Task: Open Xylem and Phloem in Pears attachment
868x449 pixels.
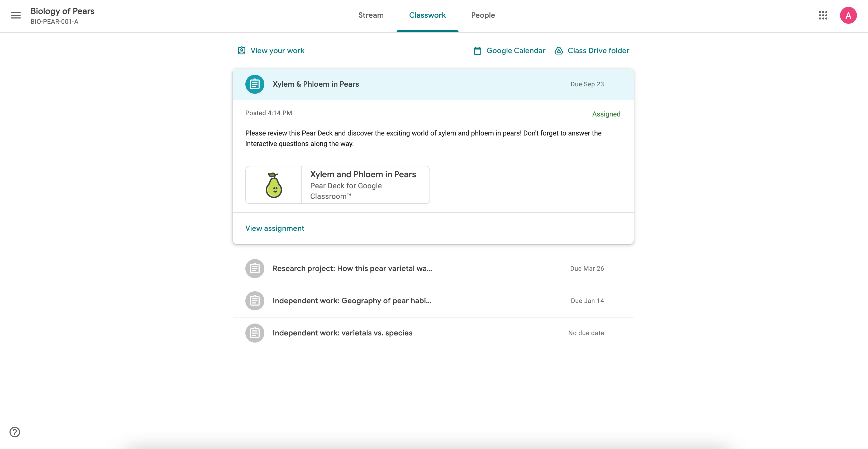Action: coord(338,185)
